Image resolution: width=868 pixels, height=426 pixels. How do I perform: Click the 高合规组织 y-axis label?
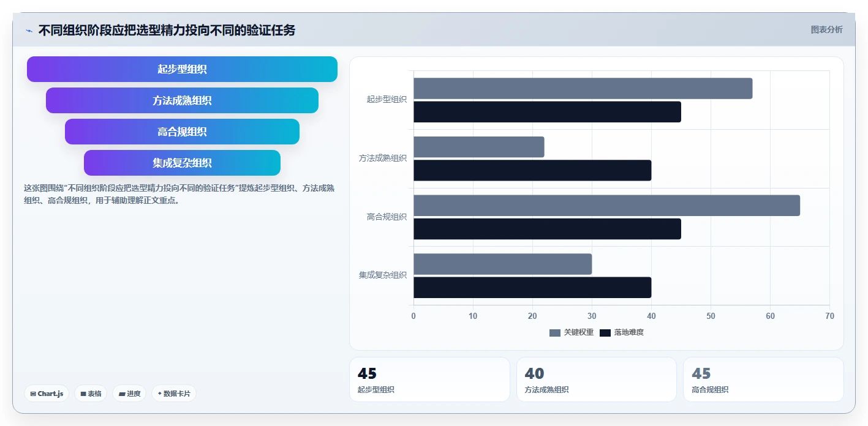387,217
